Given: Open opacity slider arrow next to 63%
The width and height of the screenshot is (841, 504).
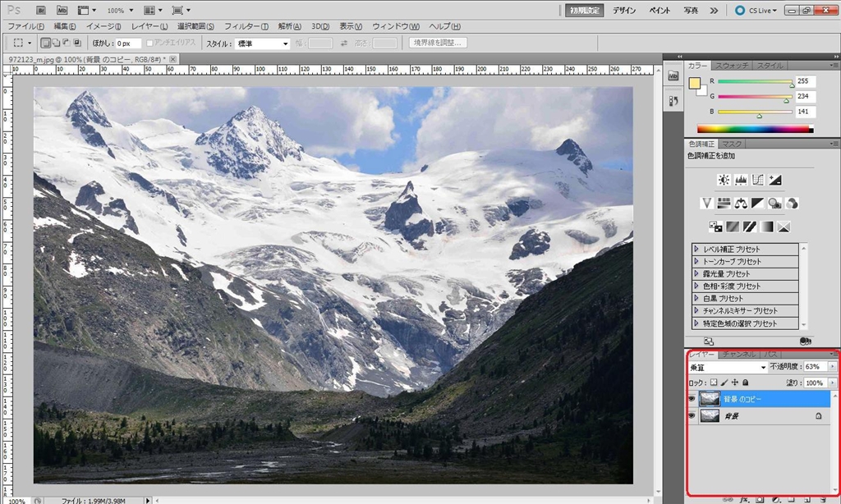Looking at the screenshot, I should (x=832, y=367).
